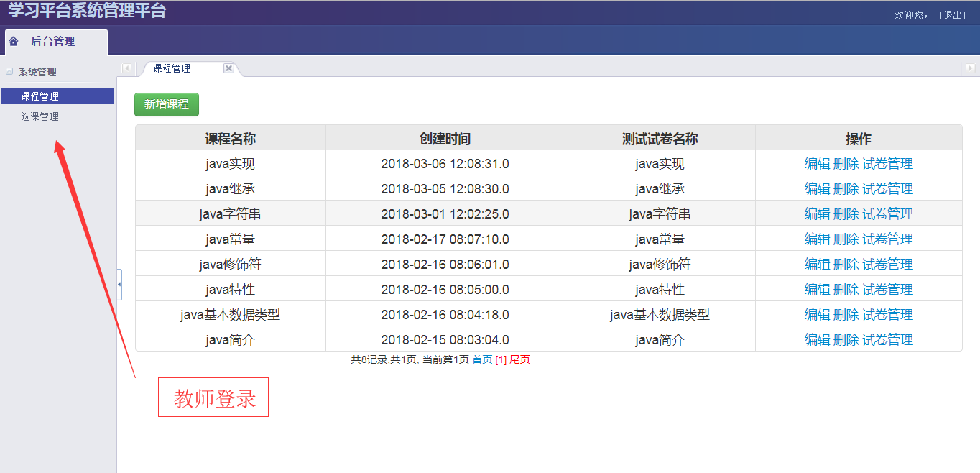The image size is (980, 473).
Task: Click the java常量 course name cell
Action: (x=231, y=239)
